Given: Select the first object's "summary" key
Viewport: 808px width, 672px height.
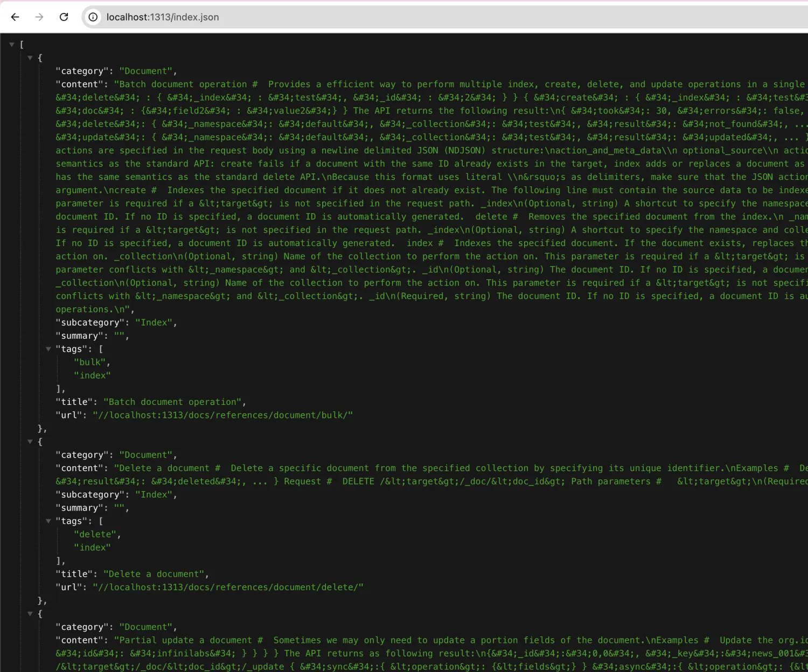Looking at the screenshot, I should 79,336.
